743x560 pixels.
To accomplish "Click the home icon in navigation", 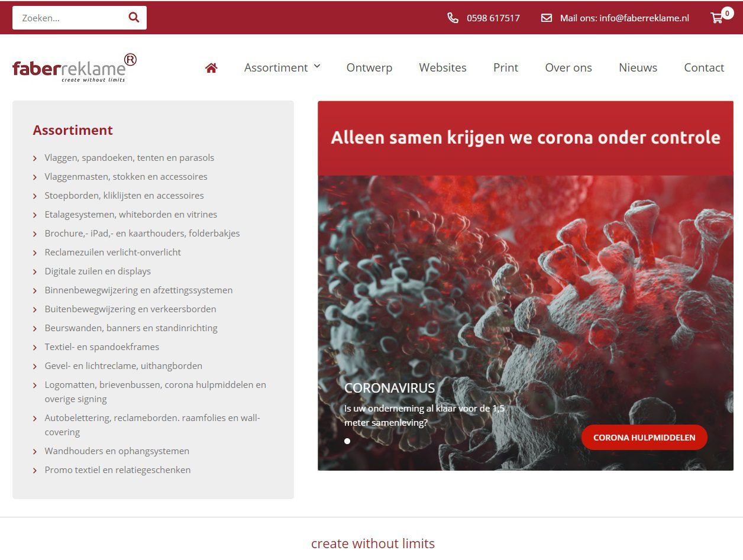I will point(211,67).
